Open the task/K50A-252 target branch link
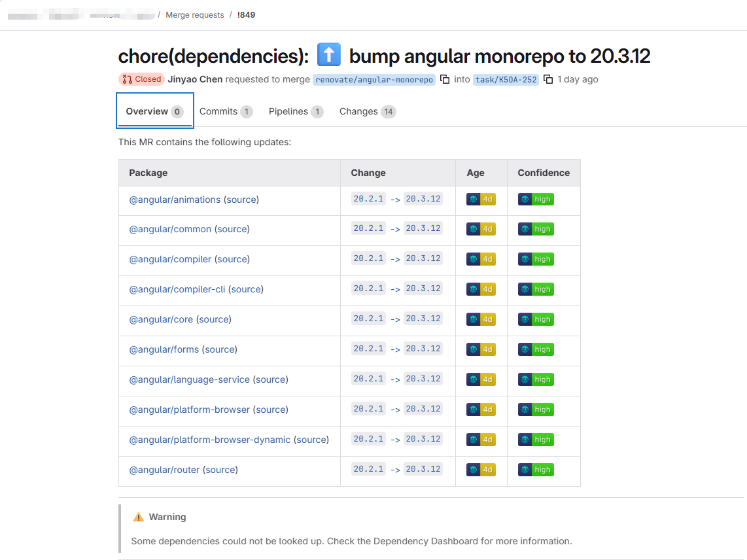The width and height of the screenshot is (747, 560). tap(506, 80)
